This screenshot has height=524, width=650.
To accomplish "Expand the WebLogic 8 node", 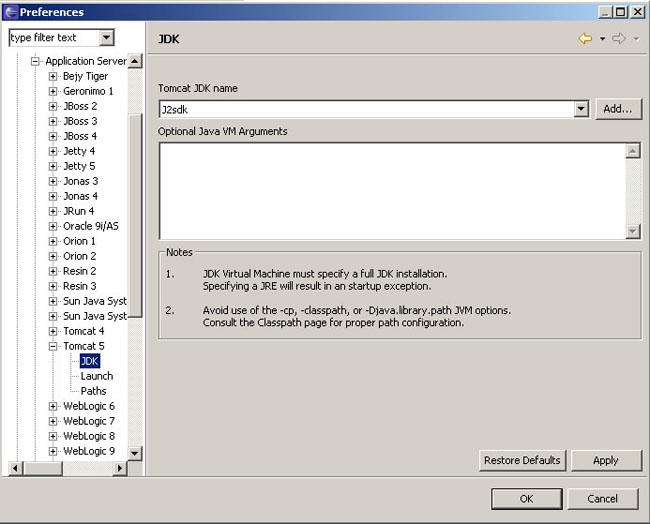I will pos(53,436).
